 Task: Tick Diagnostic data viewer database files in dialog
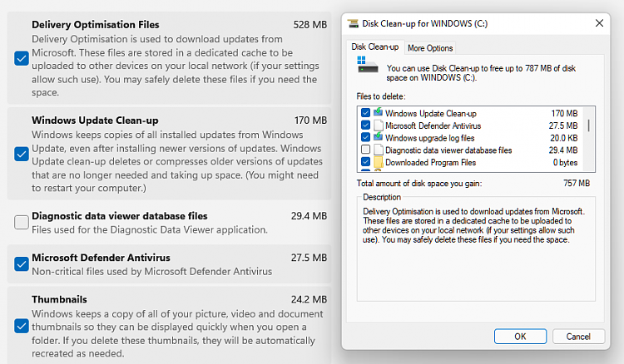(x=365, y=150)
